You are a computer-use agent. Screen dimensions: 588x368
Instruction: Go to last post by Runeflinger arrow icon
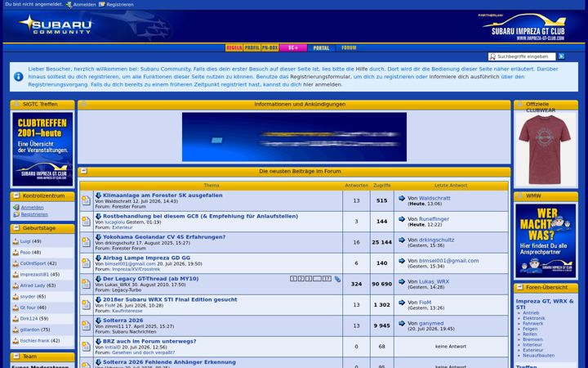402,219
